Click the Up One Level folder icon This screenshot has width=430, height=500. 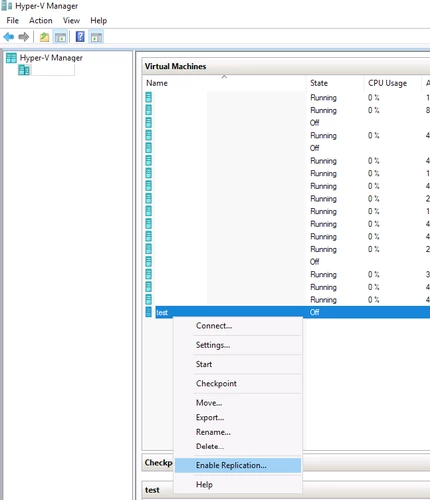(44, 37)
